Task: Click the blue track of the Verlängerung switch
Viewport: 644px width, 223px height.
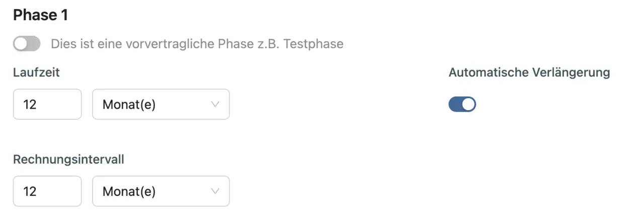Action: pyautogui.click(x=455, y=104)
